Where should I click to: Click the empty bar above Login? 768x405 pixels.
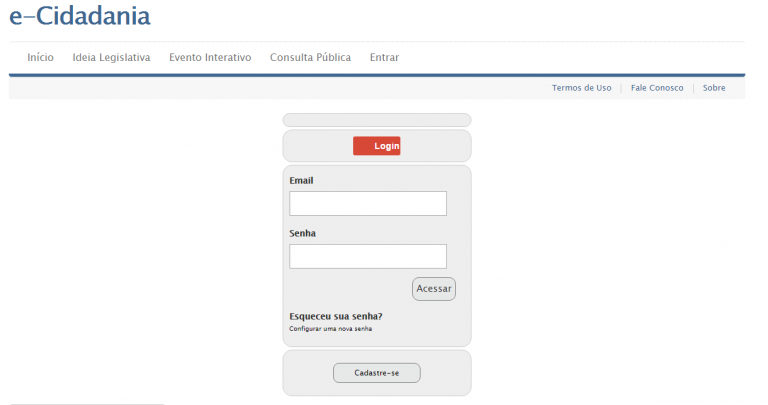point(376,120)
